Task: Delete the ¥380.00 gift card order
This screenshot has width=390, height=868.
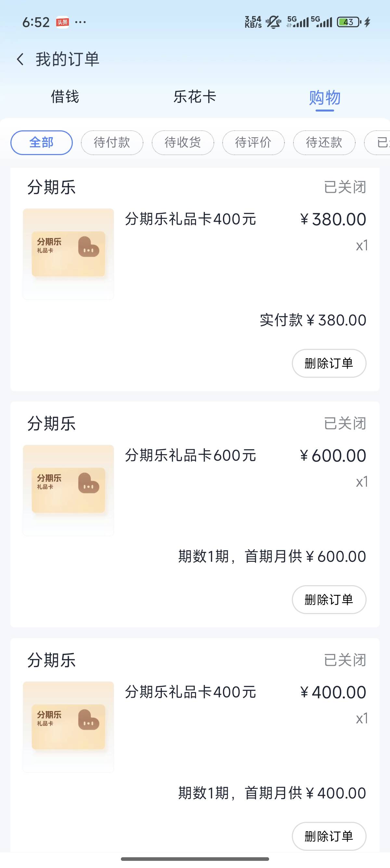Action: coord(329,363)
